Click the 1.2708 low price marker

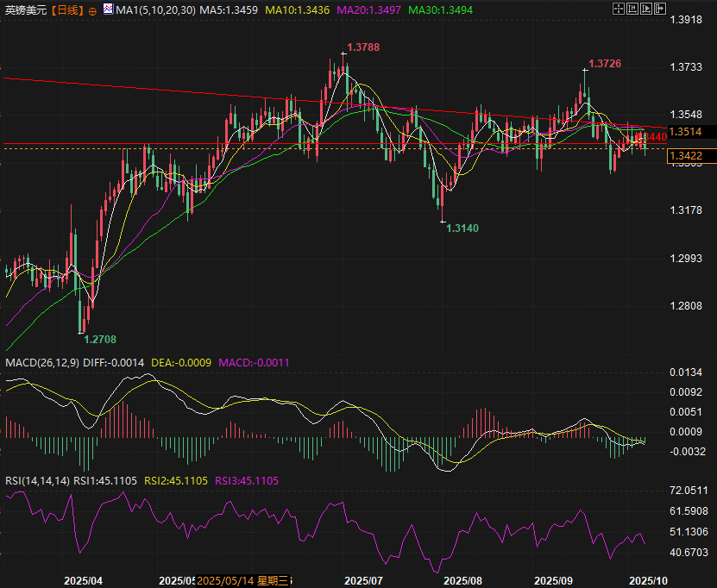(99, 340)
